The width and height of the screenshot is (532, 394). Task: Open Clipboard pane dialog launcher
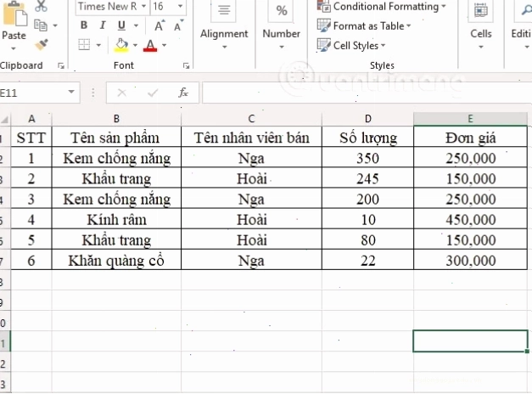pos(61,66)
